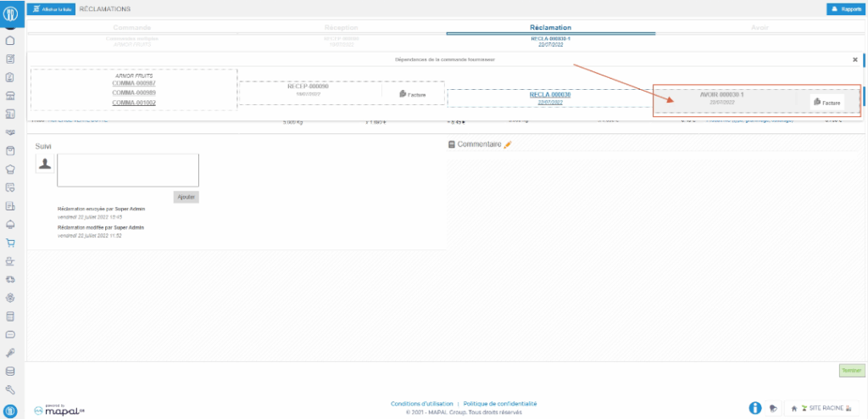Open the RECLA-000030 claim link
This screenshot has width=868, height=419.
(x=549, y=94)
